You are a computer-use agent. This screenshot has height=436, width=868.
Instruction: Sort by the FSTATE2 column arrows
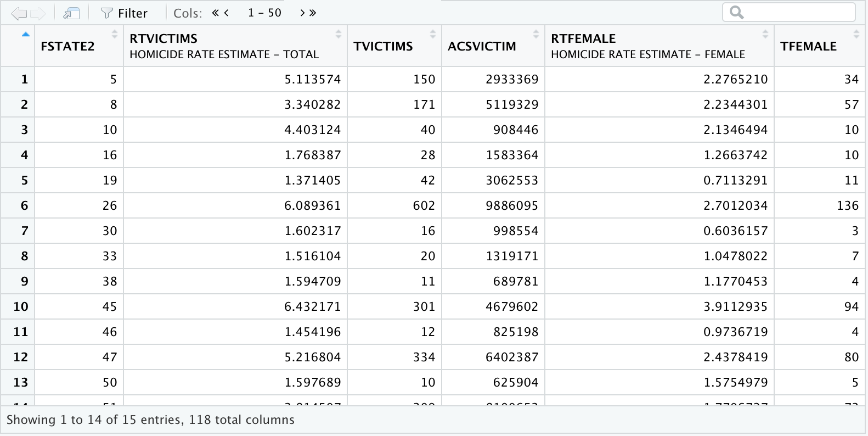(x=115, y=34)
